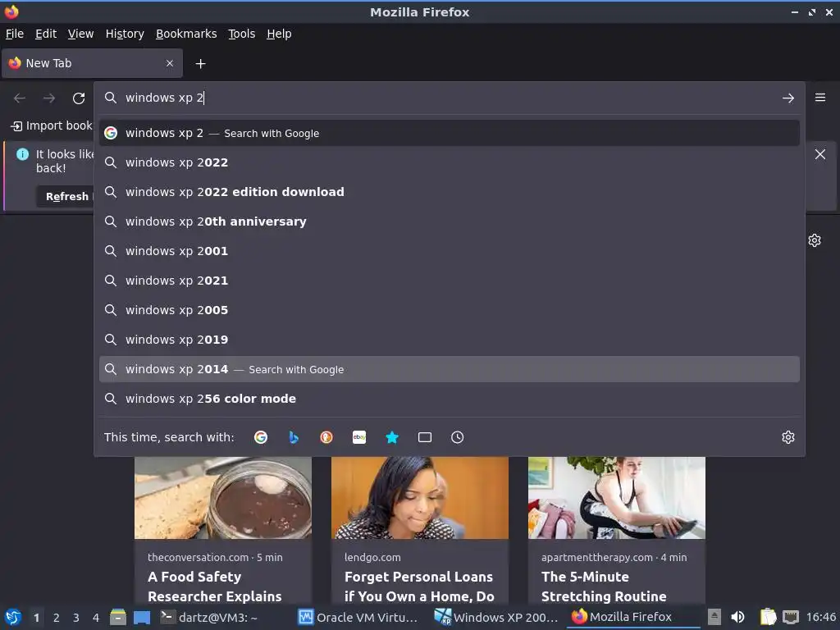
Task: Open the History menu
Action: 125,34
